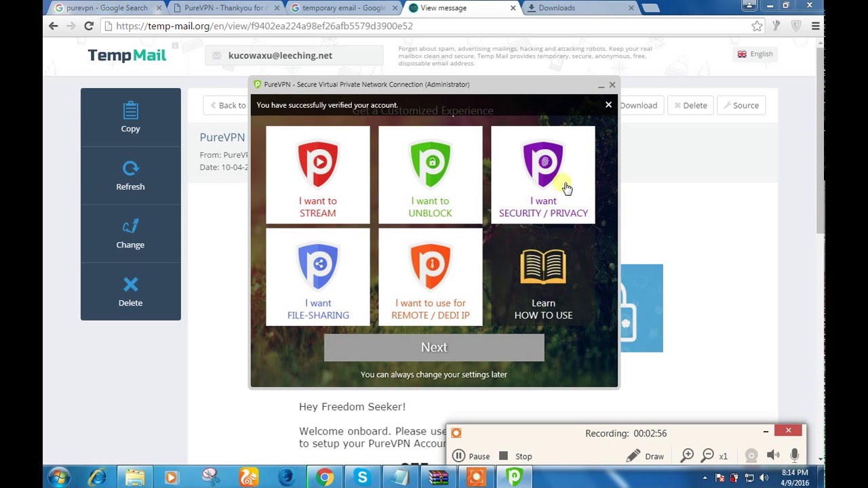Toggle the webcam in recorder toolbar
Screen dimensions: 868x488
pyautogui.click(x=751, y=455)
